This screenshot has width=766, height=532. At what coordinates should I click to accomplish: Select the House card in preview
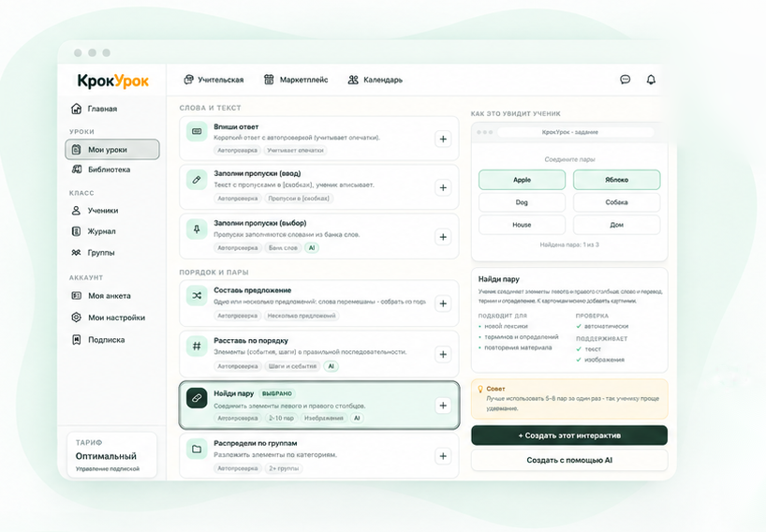coord(522,225)
